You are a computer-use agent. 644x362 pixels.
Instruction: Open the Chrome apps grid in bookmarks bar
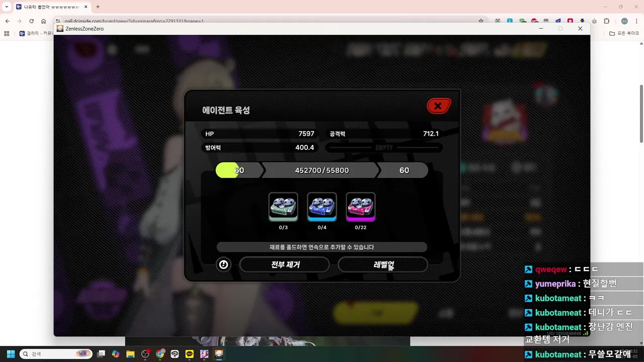pos(7,33)
